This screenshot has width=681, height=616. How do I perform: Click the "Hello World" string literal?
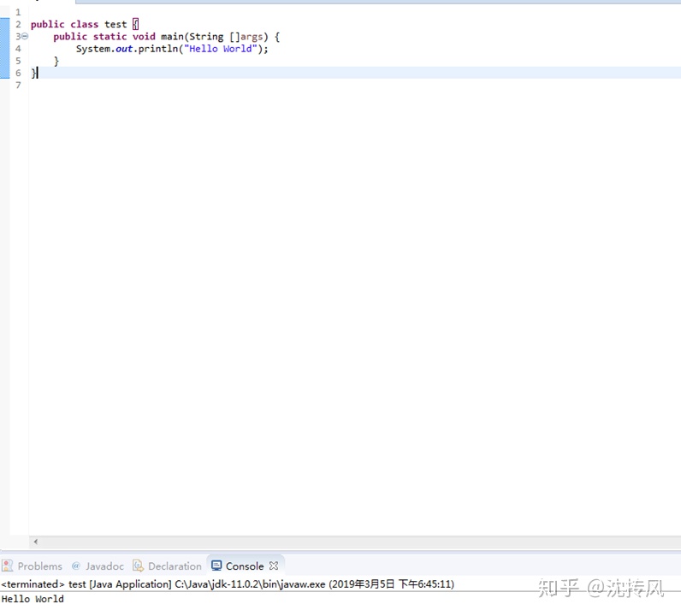(x=221, y=49)
